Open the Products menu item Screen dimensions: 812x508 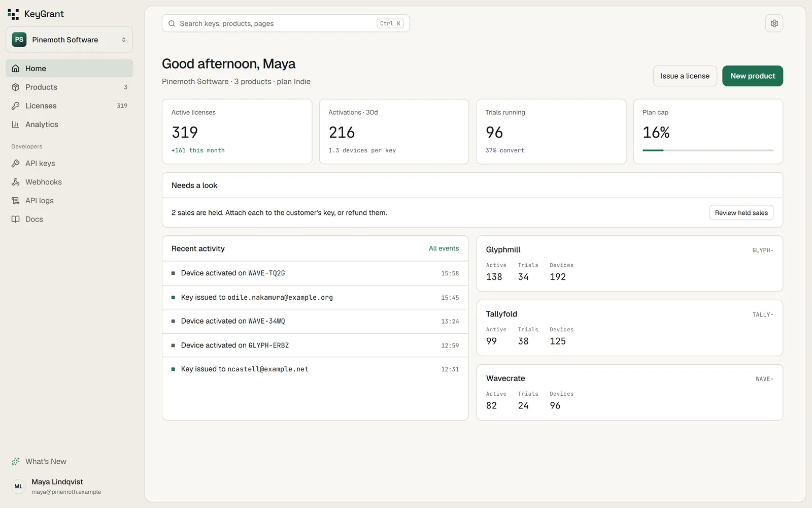pyautogui.click(x=69, y=87)
